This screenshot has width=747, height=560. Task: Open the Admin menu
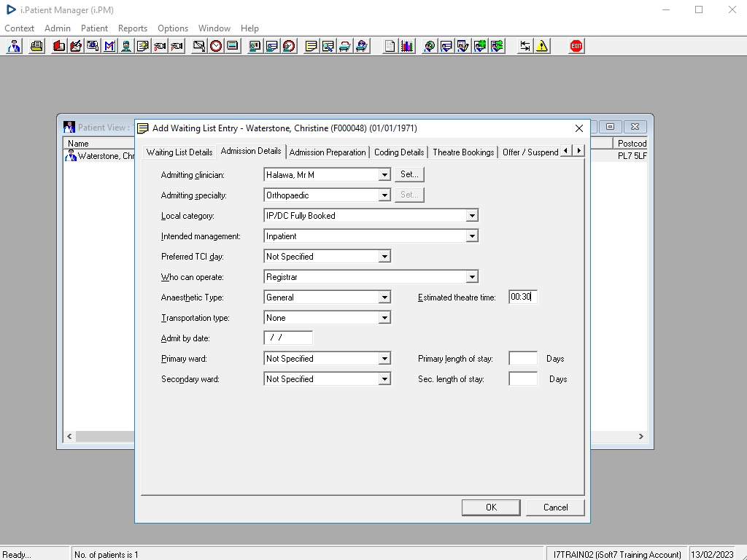point(58,28)
